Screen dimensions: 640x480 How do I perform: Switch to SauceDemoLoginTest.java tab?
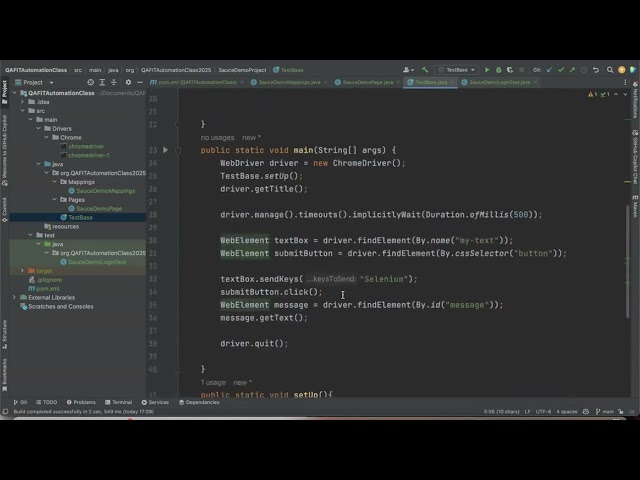click(x=500, y=82)
